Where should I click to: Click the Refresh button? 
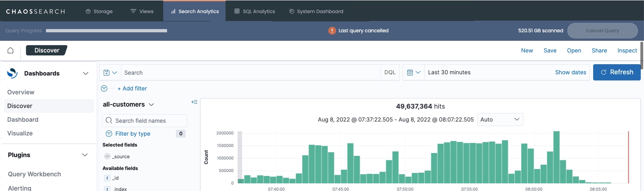tap(617, 72)
